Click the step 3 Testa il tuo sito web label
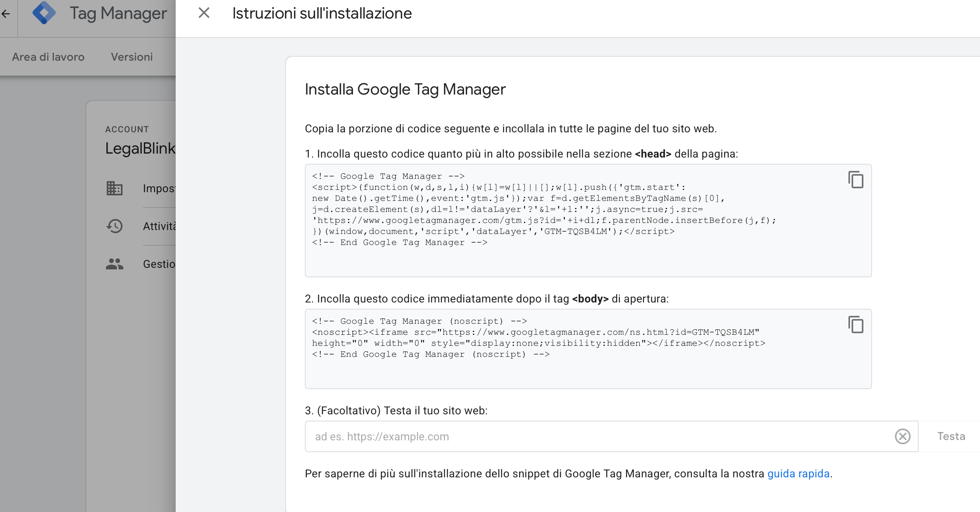 (396, 410)
